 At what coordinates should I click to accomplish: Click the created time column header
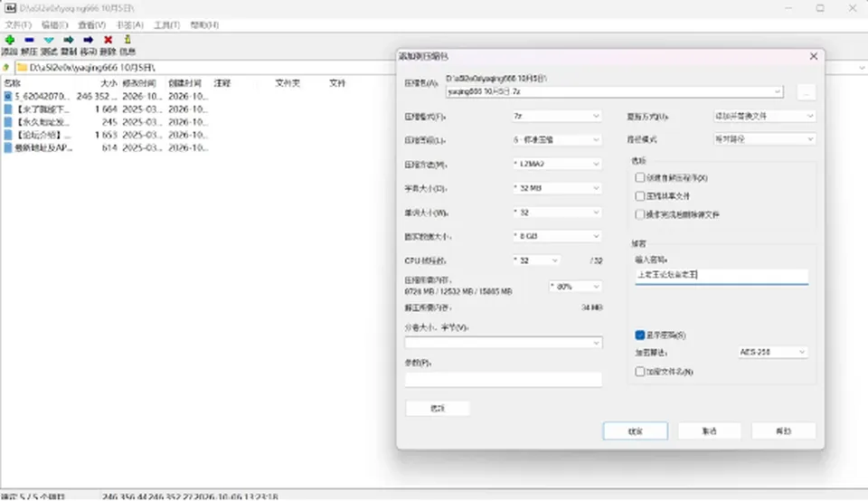pos(184,83)
